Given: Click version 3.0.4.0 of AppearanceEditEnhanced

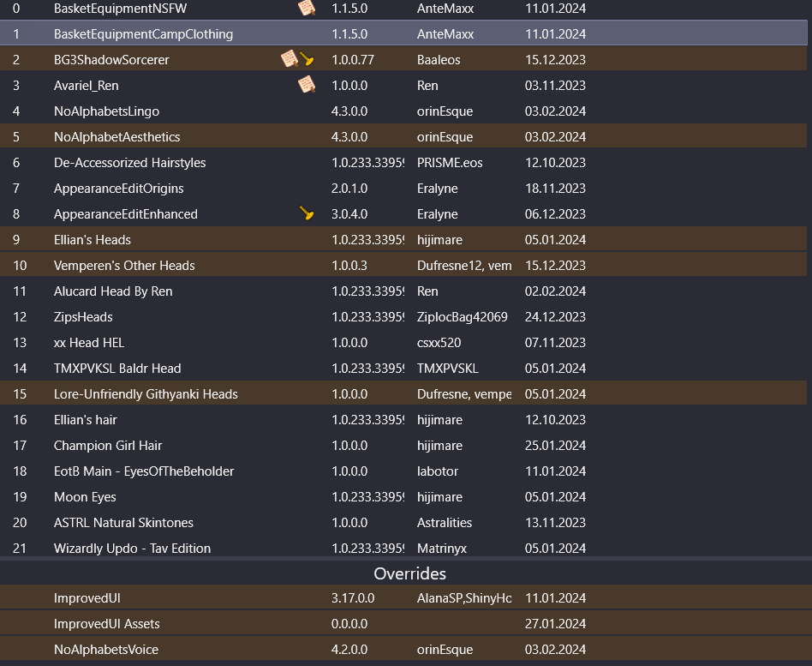Looking at the screenshot, I should pos(349,214).
